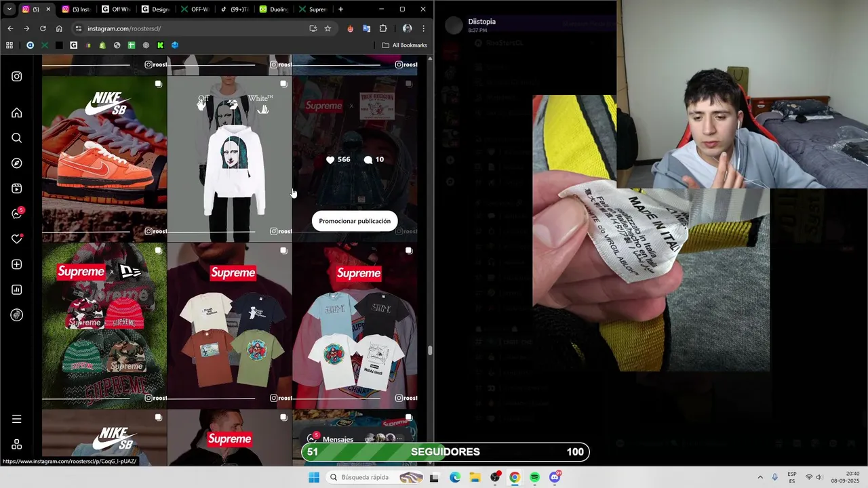The image size is (868, 488).
Task: Click the site information icon beside the URL
Action: 79,28
